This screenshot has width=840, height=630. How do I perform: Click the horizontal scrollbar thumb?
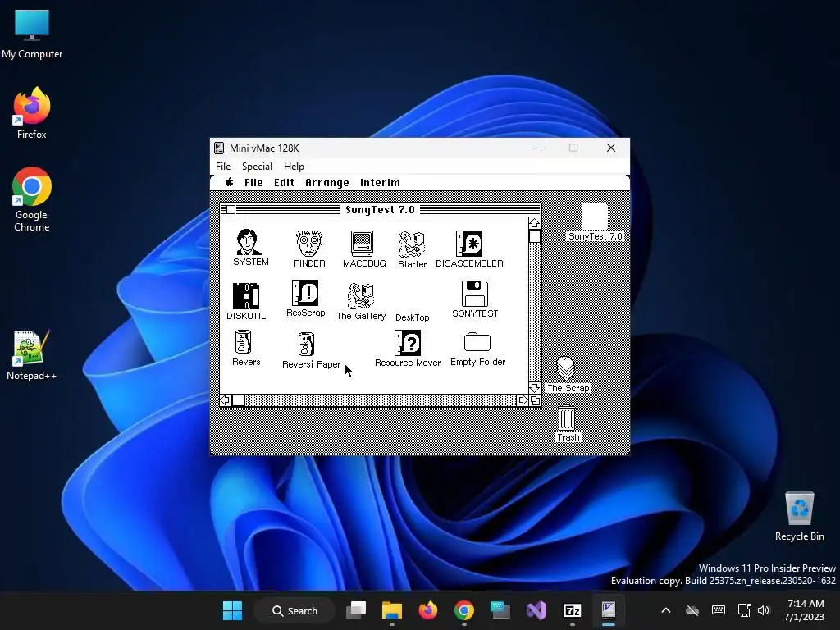coord(239,400)
